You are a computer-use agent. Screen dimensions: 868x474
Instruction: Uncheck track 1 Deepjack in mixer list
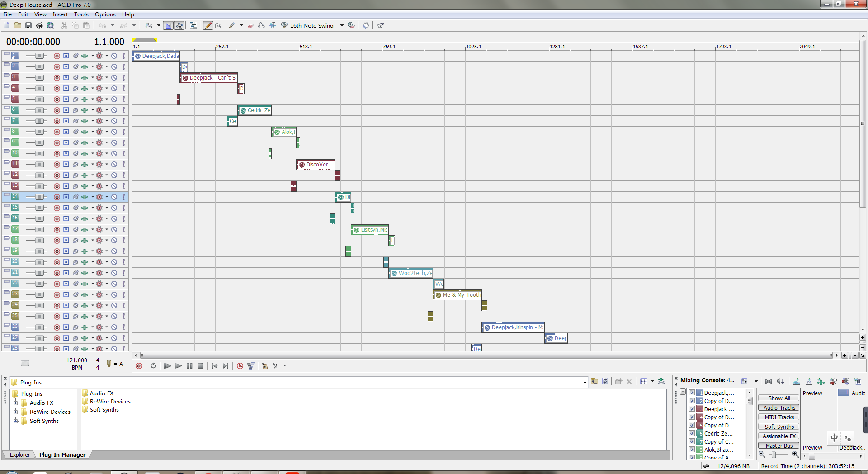point(692,393)
